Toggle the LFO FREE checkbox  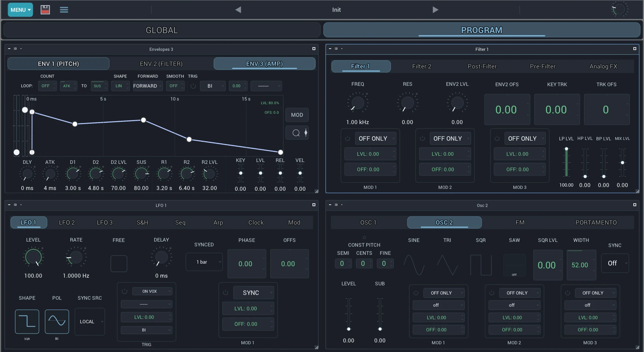tap(119, 264)
